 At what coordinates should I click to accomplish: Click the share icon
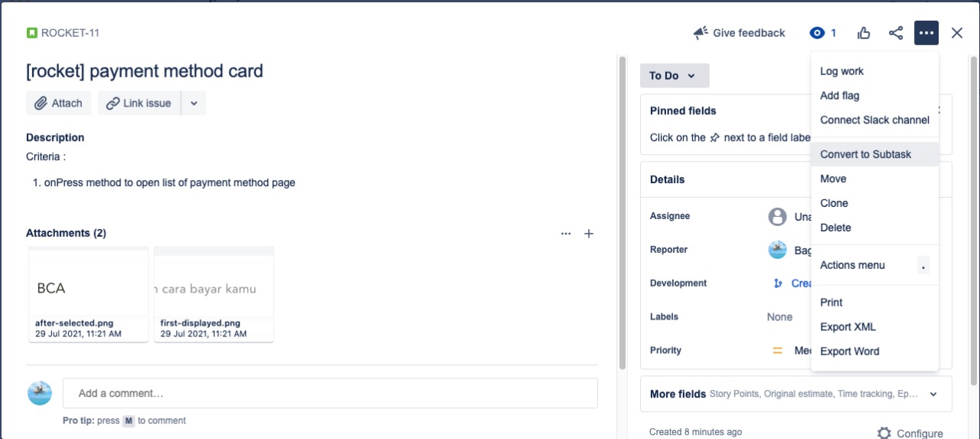coord(896,33)
